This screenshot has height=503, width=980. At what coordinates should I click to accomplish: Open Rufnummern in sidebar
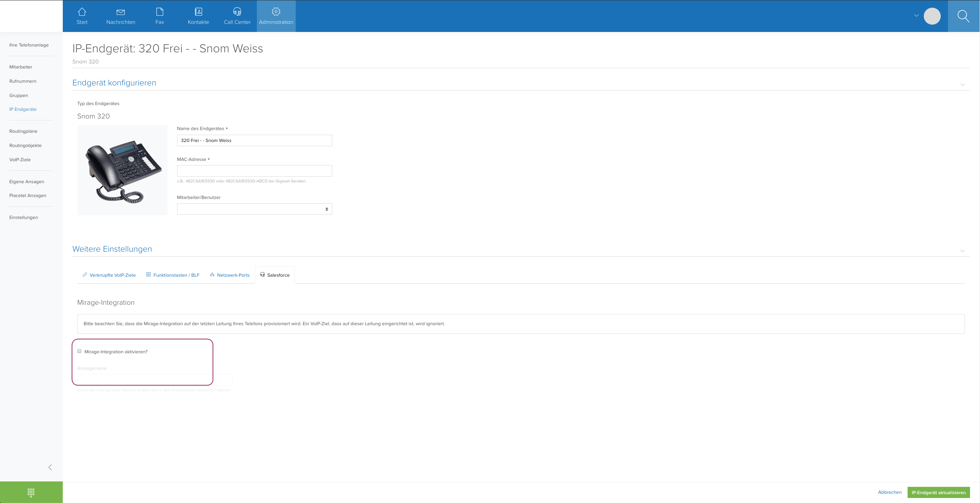tap(23, 81)
